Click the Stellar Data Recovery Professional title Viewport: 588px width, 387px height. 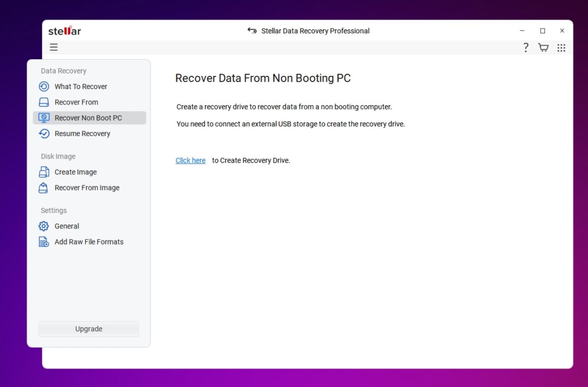pyautogui.click(x=315, y=31)
